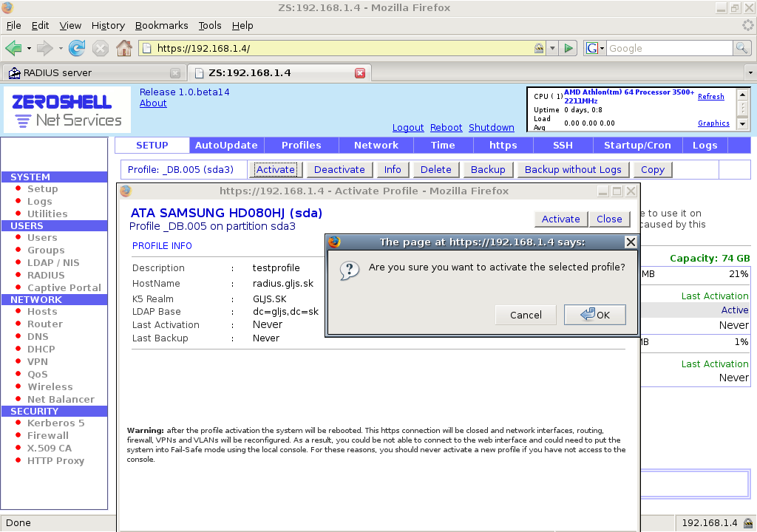Viewport: 757px width, 532px height.
Task: Click Activate in the Activate Profile popup
Action: tap(560, 219)
